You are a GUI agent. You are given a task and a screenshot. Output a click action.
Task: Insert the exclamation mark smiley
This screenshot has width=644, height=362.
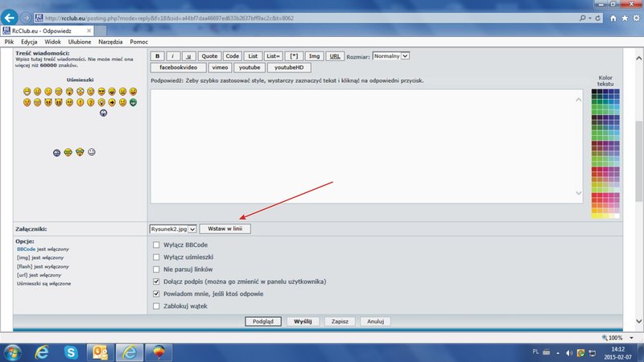(80, 102)
